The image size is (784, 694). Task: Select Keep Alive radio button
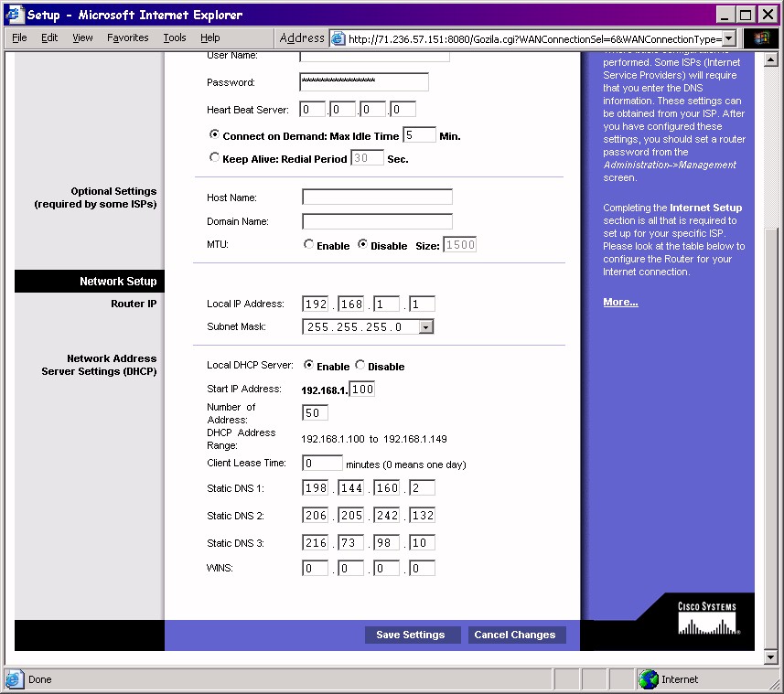tap(215, 157)
